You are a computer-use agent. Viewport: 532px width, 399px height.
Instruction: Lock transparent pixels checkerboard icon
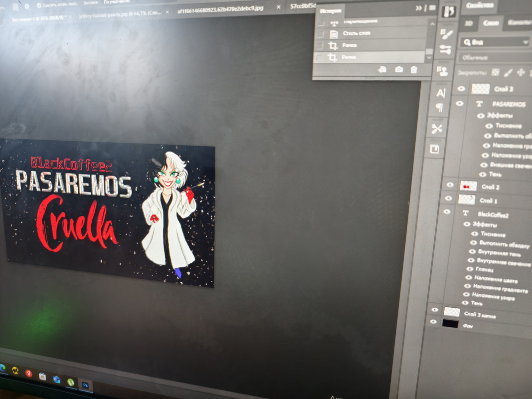496,72
